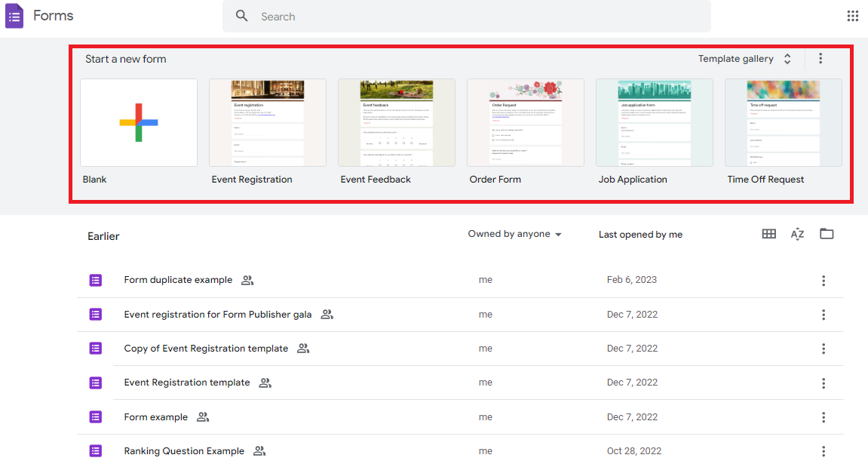
Task: Click the shared icon beside Copy of Event Registration template
Action: [x=303, y=349]
